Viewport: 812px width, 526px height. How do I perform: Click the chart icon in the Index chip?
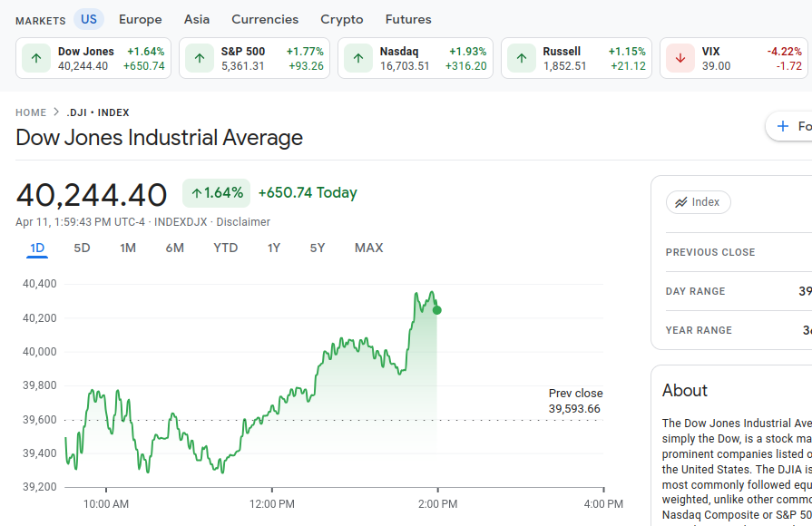[x=681, y=202]
